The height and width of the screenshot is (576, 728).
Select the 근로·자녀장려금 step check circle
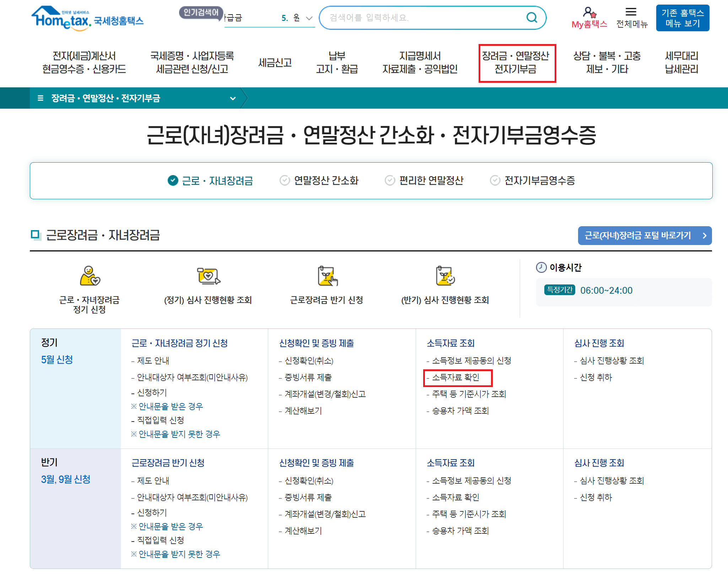point(173,180)
